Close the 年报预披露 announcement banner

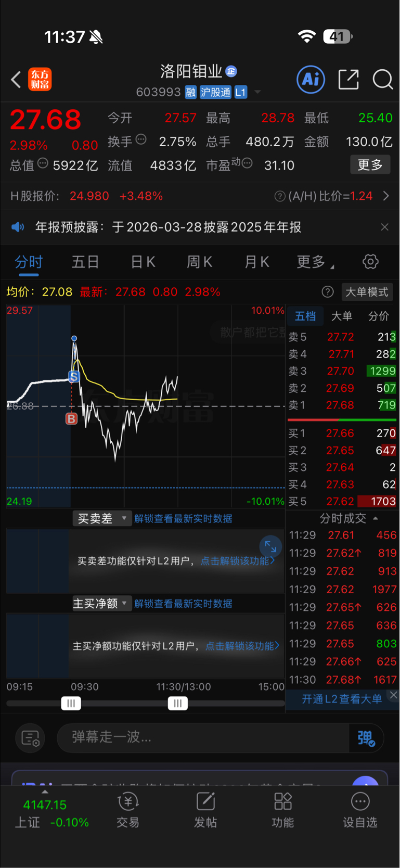384,227
